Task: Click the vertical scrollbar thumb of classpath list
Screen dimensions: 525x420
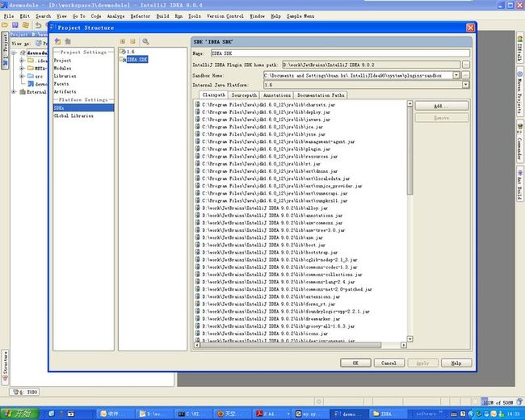Action: 409,151
